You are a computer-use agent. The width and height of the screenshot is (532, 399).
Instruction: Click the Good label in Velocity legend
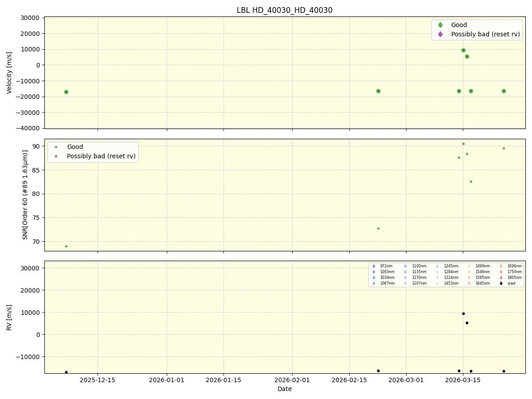coord(459,25)
